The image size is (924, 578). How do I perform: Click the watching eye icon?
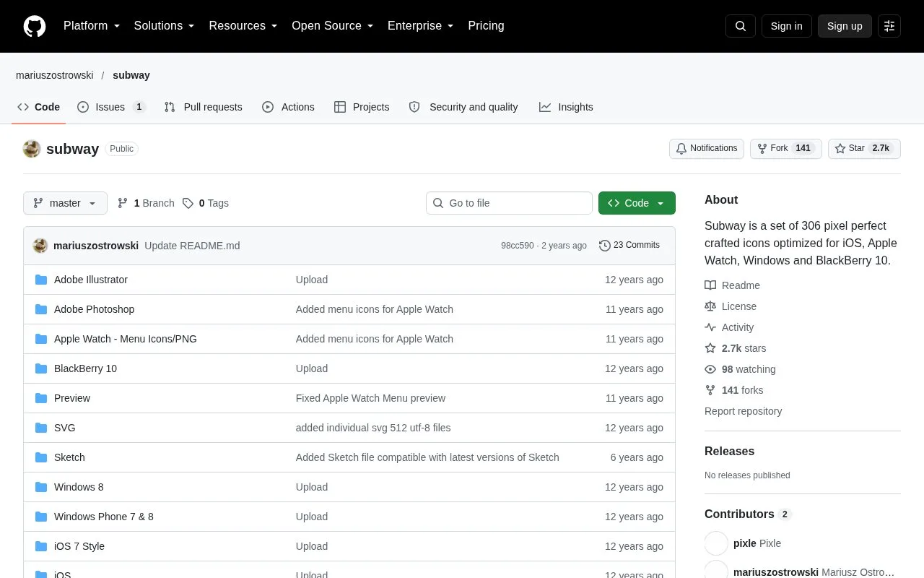coord(710,369)
